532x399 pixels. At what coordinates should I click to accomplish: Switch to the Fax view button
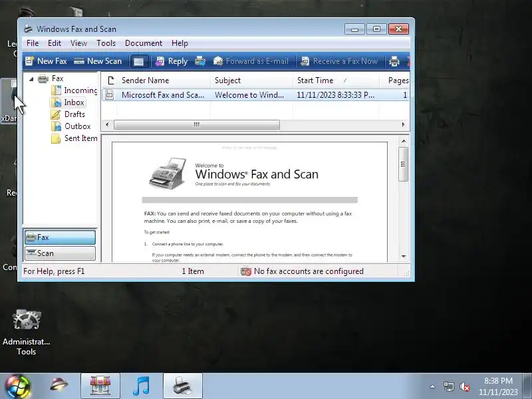click(60, 237)
